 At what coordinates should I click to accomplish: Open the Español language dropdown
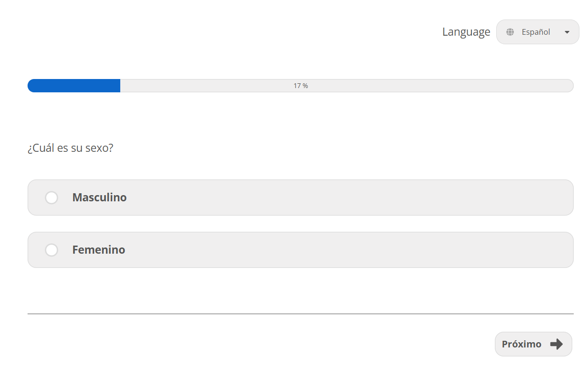coord(538,32)
